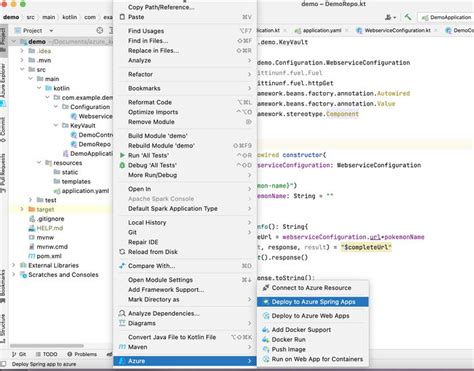Select Push Image in Azure submenu
This screenshot has width=474, height=371.
[x=313, y=349]
